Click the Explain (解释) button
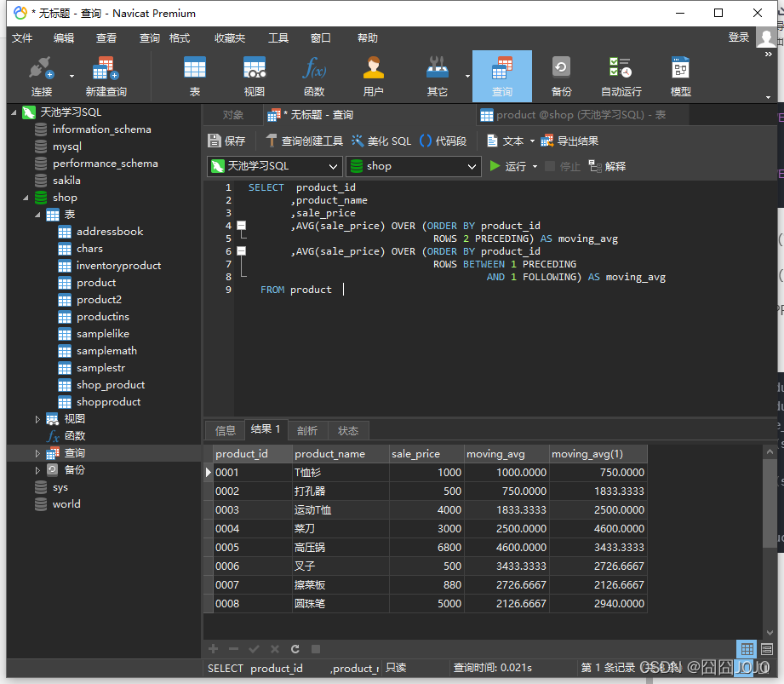 (607, 166)
